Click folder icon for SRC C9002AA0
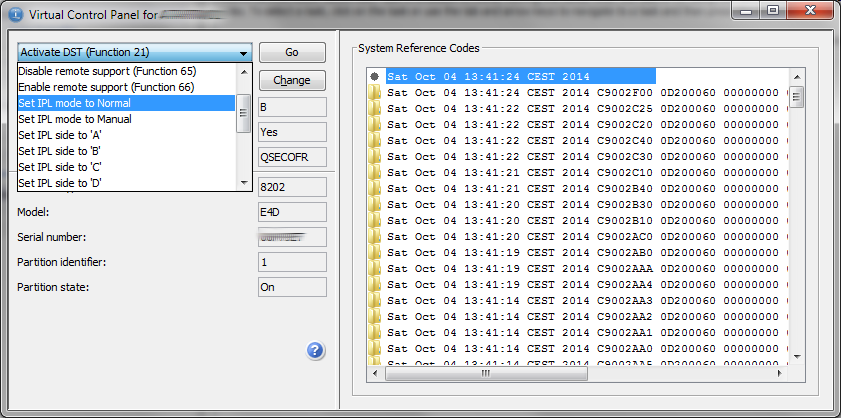 374,348
